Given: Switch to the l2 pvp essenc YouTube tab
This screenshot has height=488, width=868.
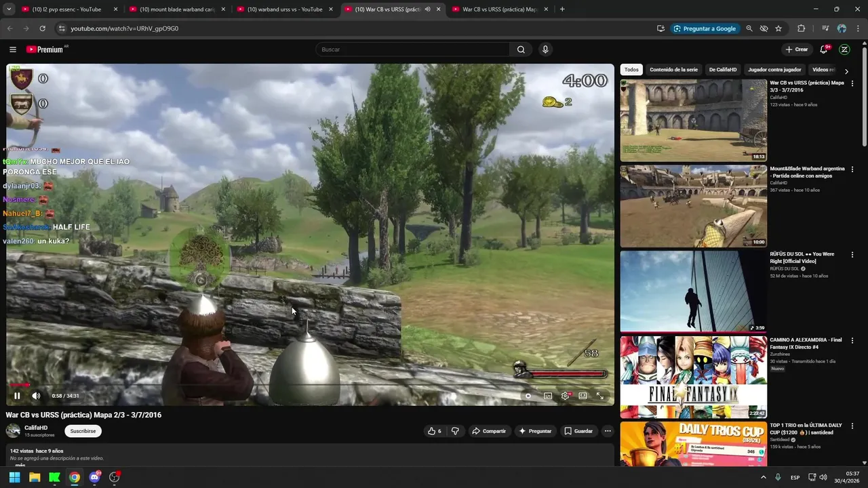Looking at the screenshot, I should (x=70, y=9).
